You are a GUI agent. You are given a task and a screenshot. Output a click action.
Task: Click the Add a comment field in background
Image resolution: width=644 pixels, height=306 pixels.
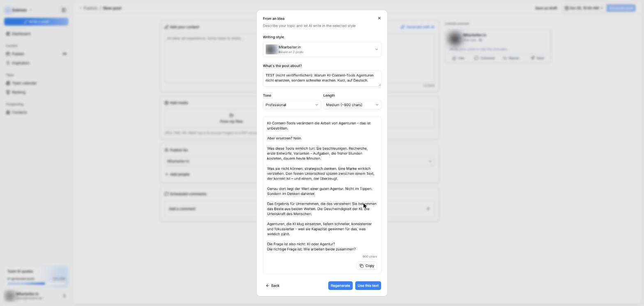[299, 209]
